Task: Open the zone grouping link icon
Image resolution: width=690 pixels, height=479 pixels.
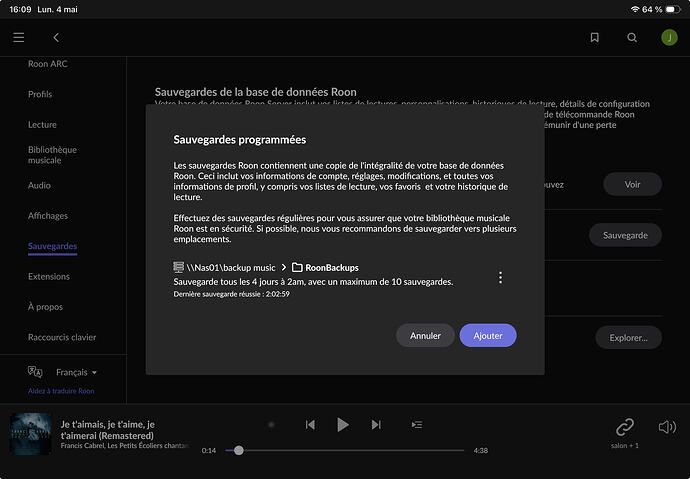Action: [x=625, y=426]
